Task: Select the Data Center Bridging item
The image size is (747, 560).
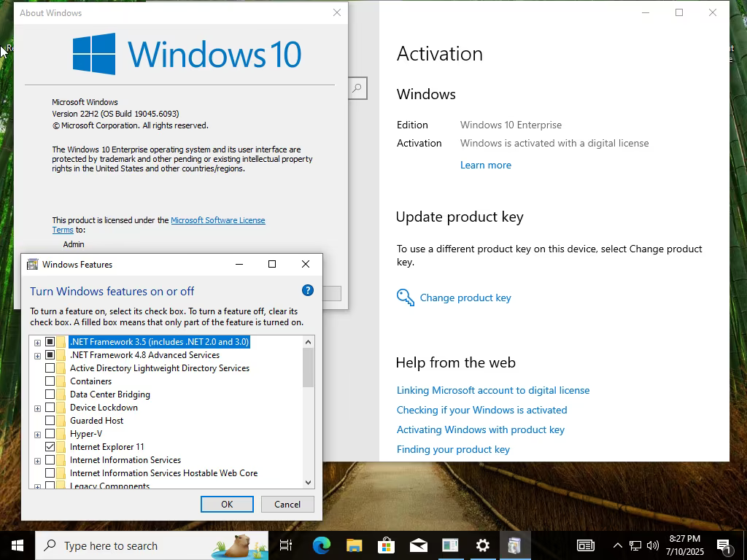Action: coord(110,394)
